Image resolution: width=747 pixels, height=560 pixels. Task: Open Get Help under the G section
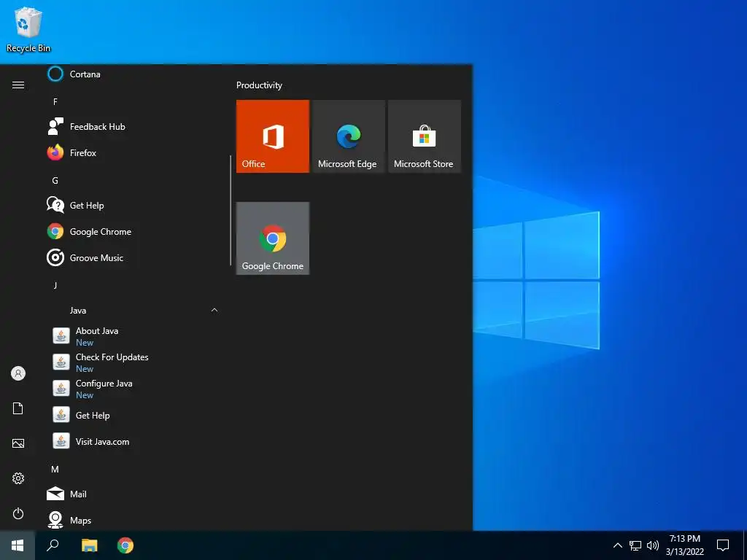[x=133, y=205]
